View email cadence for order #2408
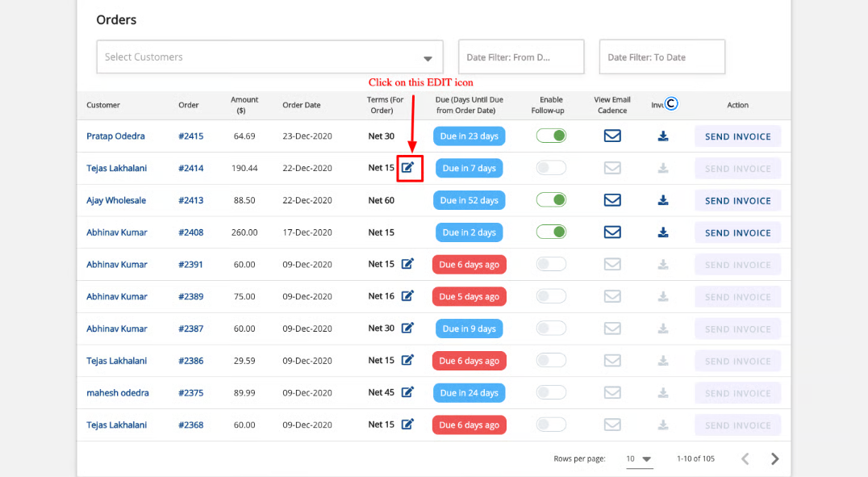Screen dimensions: 868x477 [x=612, y=232]
